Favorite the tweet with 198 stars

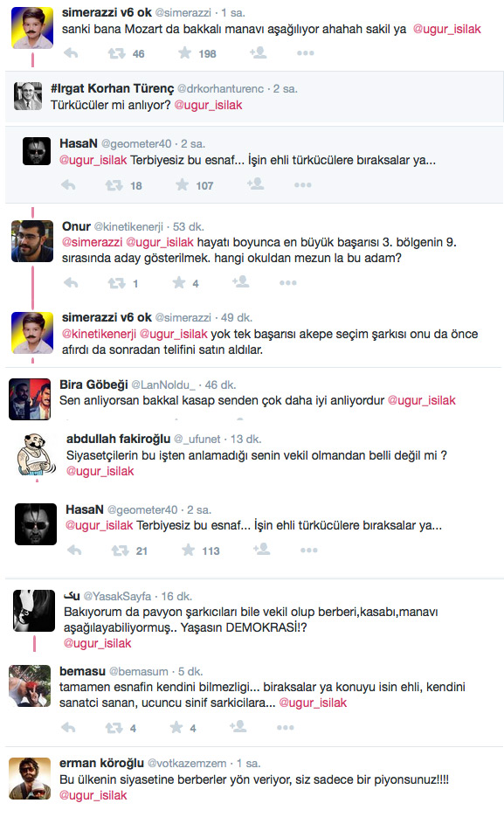[x=184, y=52]
